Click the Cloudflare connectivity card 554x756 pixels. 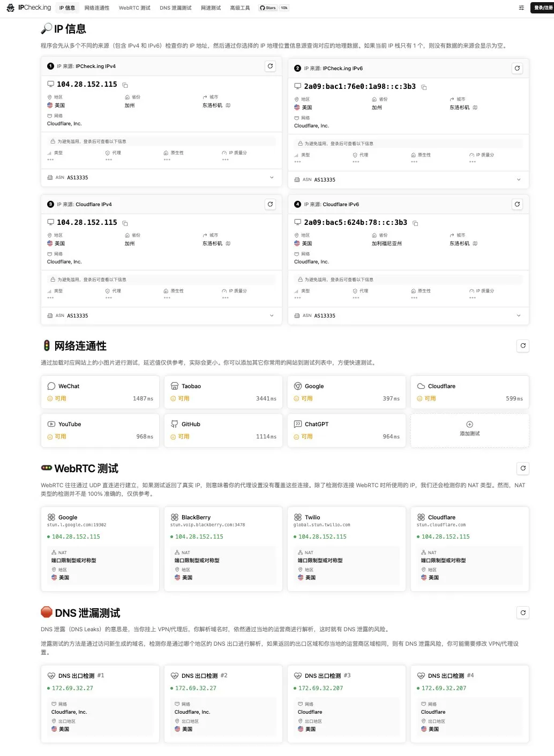pos(470,392)
